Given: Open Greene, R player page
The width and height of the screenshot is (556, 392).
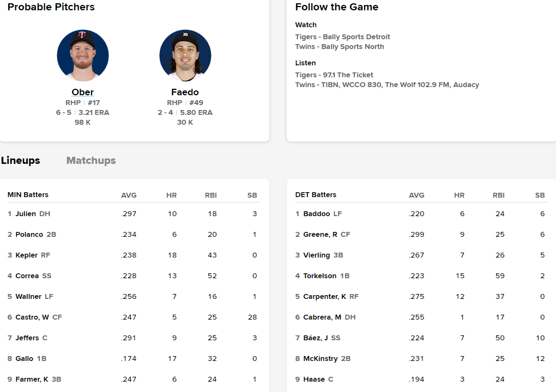Looking at the screenshot, I should click(x=321, y=235).
